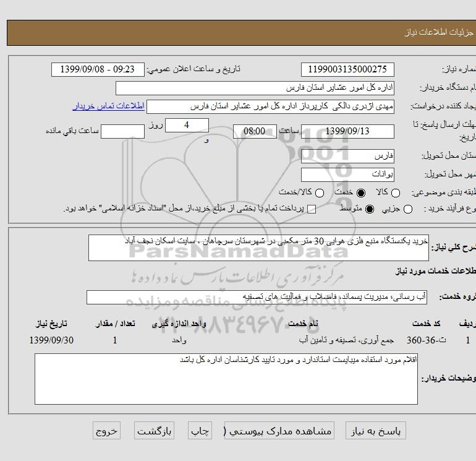
Task: Toggle the 'اسناد خزانه اسلامی' payment checkbox
Action: pyautogui.click(x=312, y=209)
